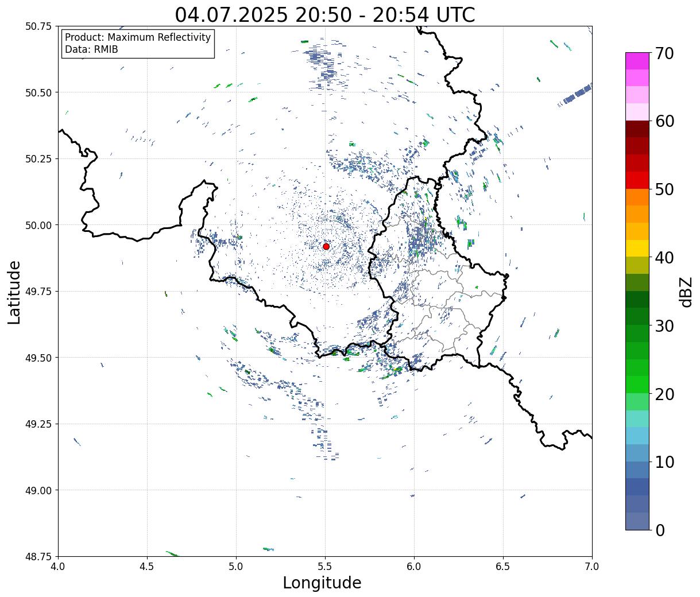This screenshot has width=700, height=597.
Task: Click the colorbar tick label 50
Action: click(x=664, y=189)
